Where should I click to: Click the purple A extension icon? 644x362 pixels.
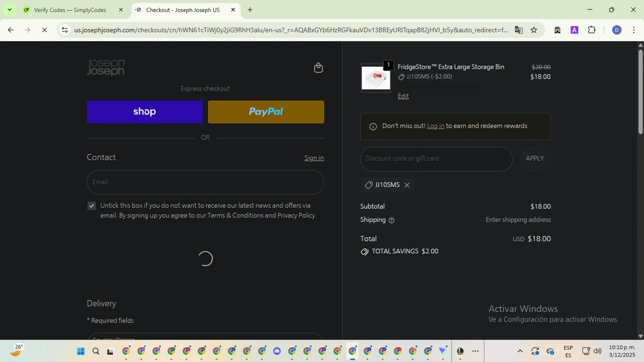[574, 30]
